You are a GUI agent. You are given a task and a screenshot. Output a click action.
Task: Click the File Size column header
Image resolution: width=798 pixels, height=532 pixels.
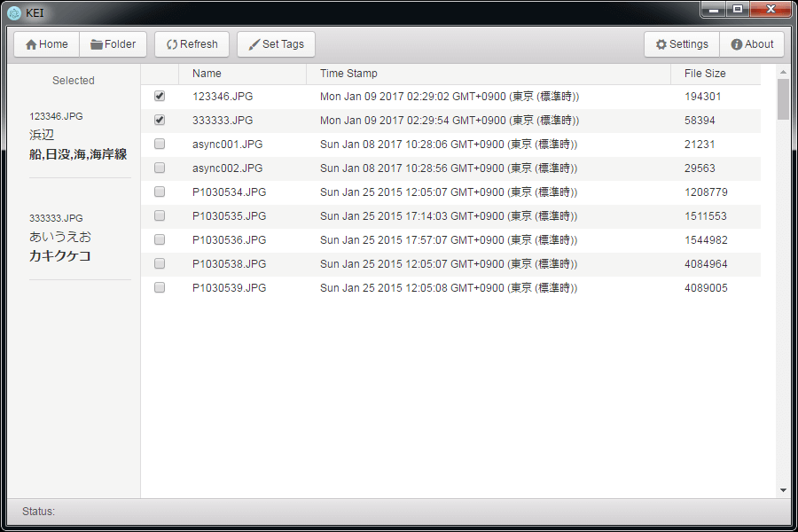point(716,74)
